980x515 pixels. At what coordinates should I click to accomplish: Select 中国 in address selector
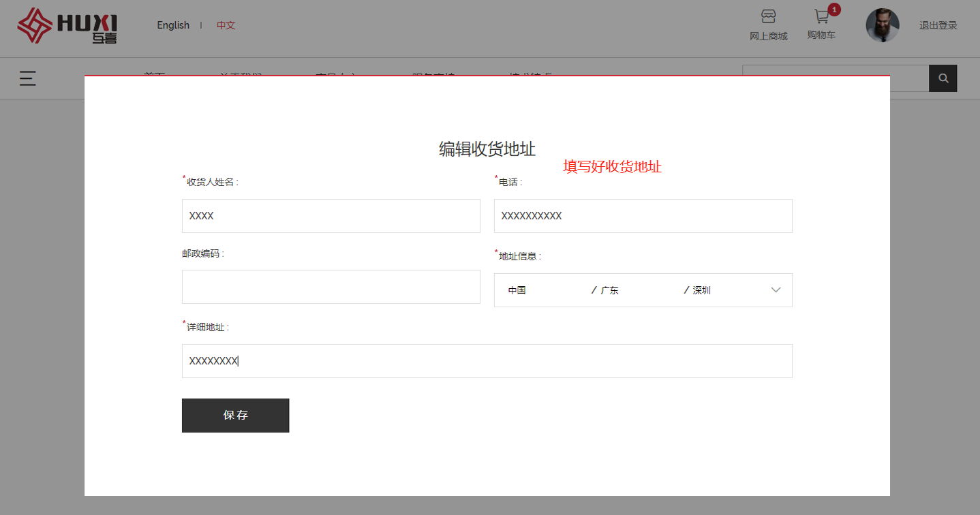point(517,290)
